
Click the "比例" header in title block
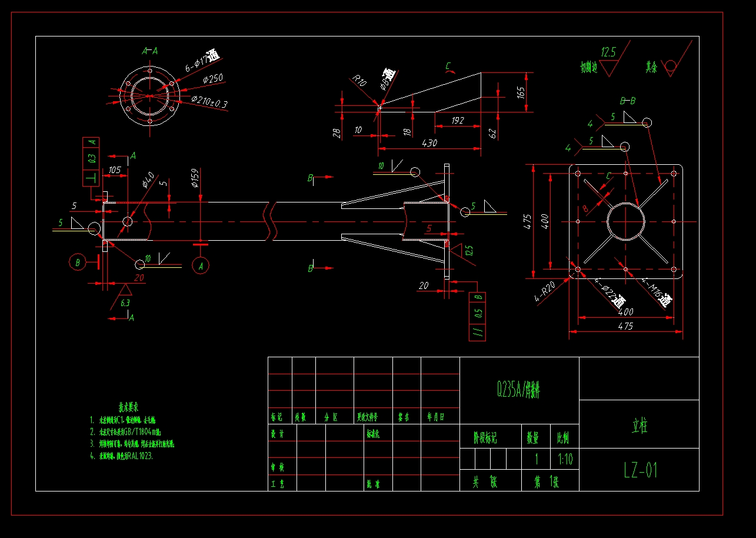(563, 438)
